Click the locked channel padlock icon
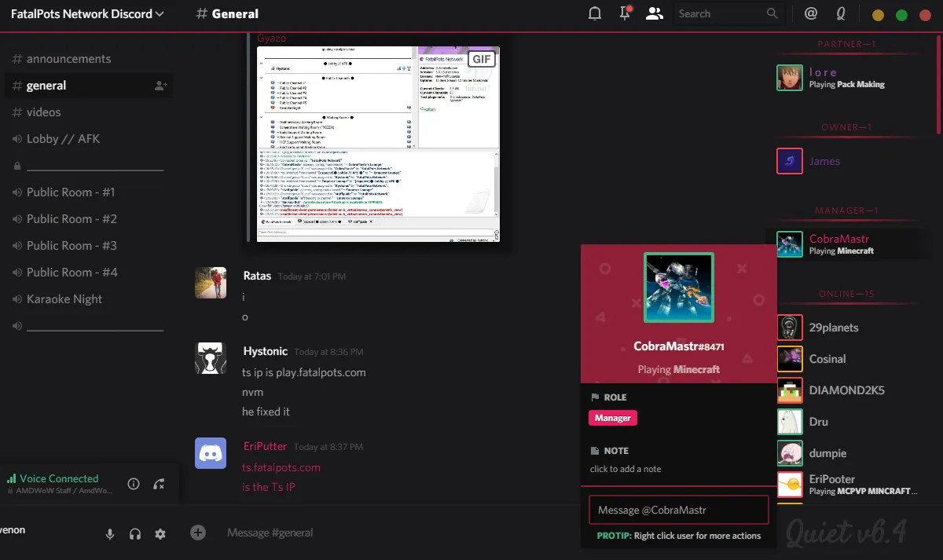943x560 pixels. (17, 166)
